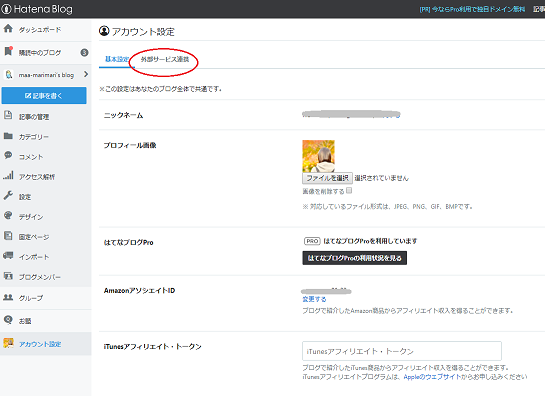The width and height of the screenshot is (545, 396).
Task: Click the PR Pro domain promotion link
Action: [x=472, y=9]
